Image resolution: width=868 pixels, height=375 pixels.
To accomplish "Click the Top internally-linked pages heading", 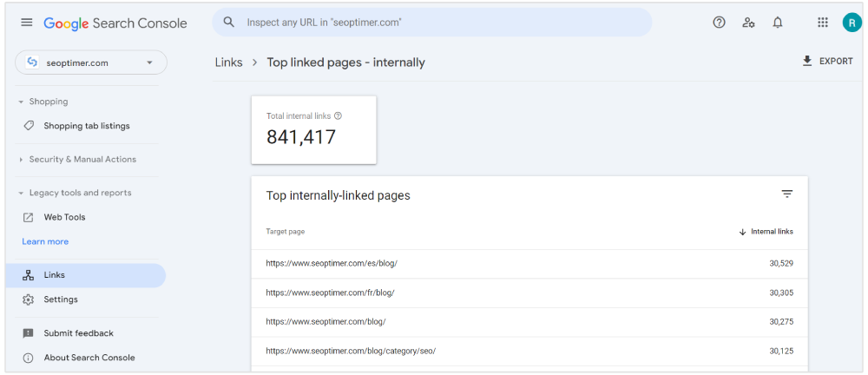I will tap(339, 195).
